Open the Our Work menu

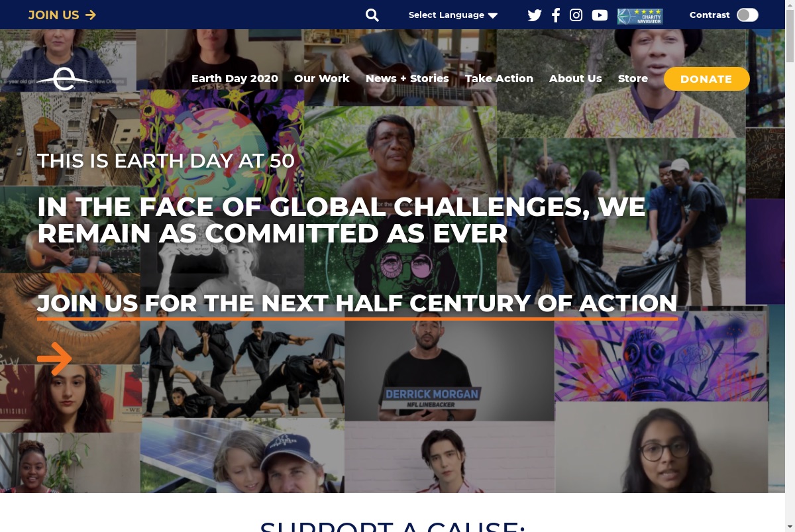322,78
